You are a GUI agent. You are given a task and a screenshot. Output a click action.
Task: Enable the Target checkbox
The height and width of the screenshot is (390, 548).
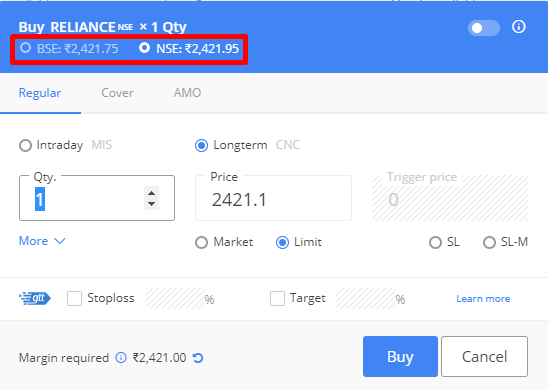(x=277, y=298)
